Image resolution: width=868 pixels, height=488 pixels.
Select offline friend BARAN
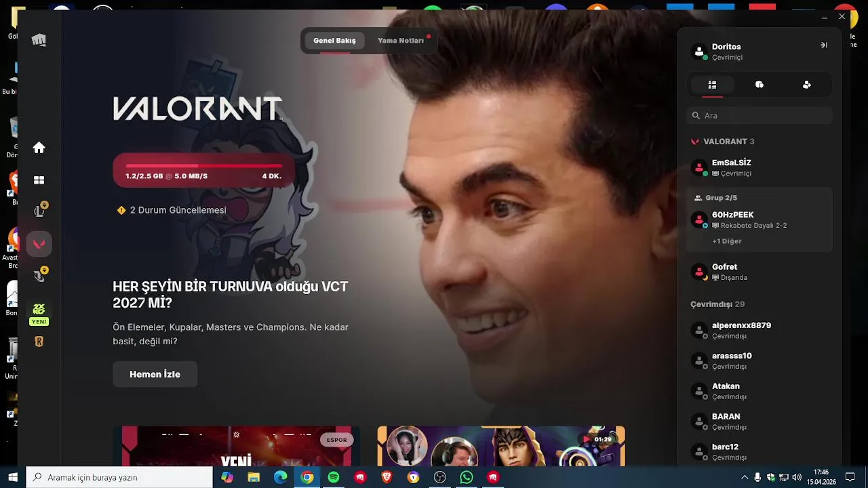pyautogui.click(x=759, y=422)
